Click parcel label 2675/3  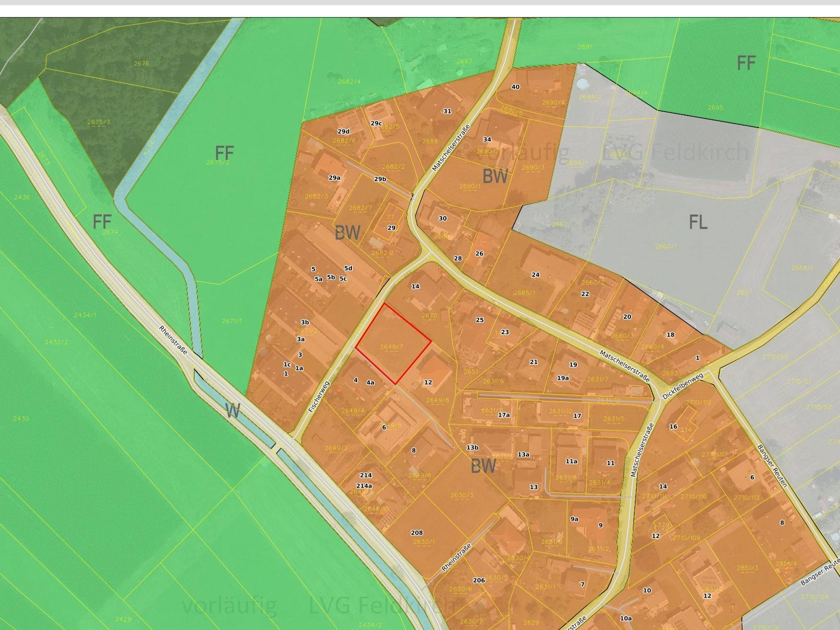[99, 122]
